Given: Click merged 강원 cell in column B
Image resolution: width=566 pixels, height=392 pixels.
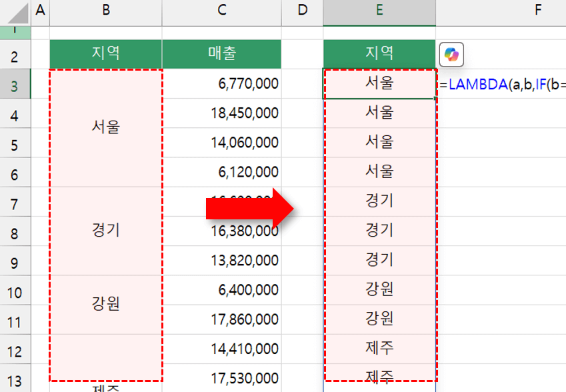Looking at the screenshot, I should pyautogui.click(x=106, y=304).
